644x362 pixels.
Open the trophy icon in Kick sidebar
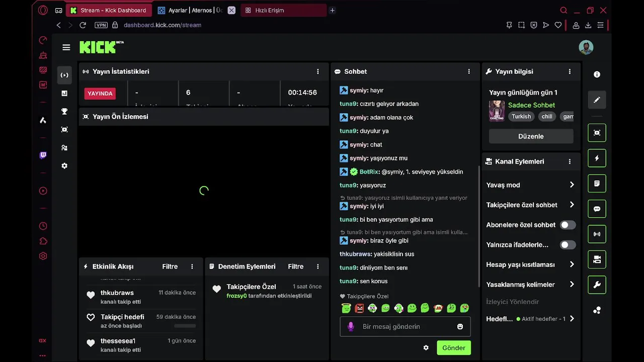point(64,111)
